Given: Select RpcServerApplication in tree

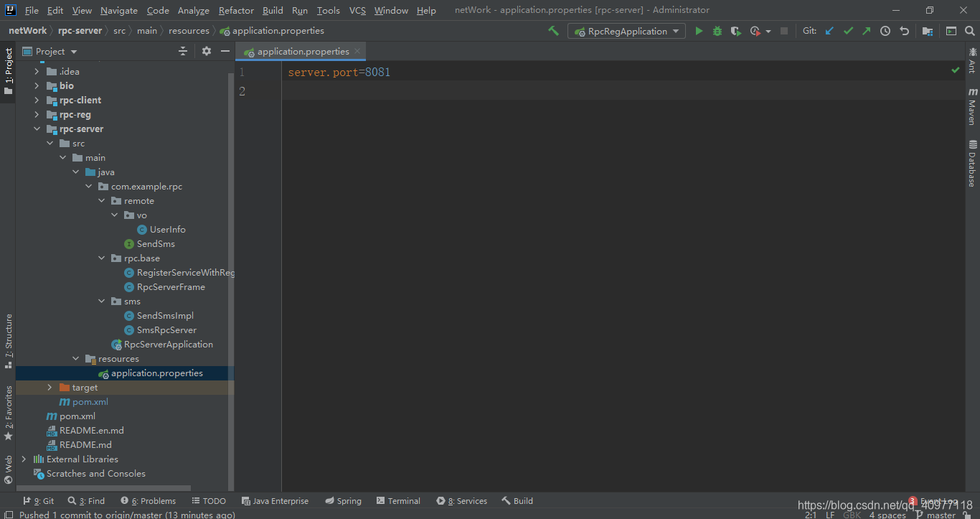Looking at the screenshot, I should 162,344.
